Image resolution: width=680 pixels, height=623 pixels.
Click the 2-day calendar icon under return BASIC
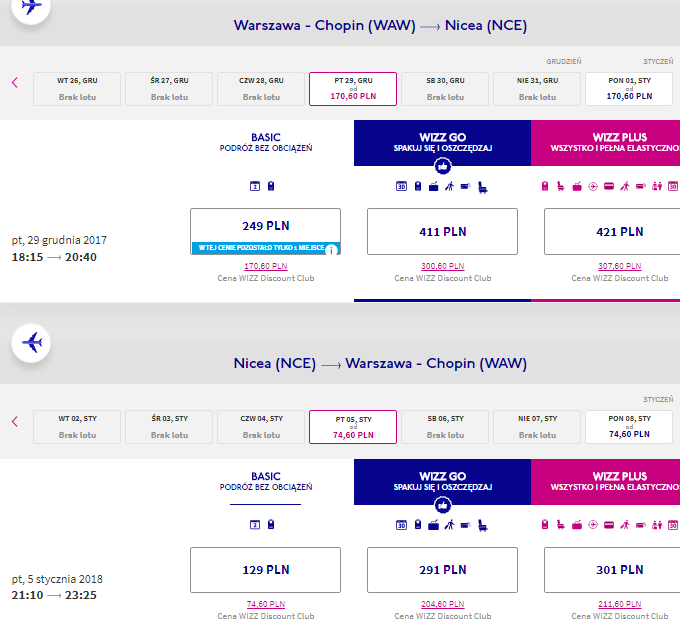coord(255,525)
